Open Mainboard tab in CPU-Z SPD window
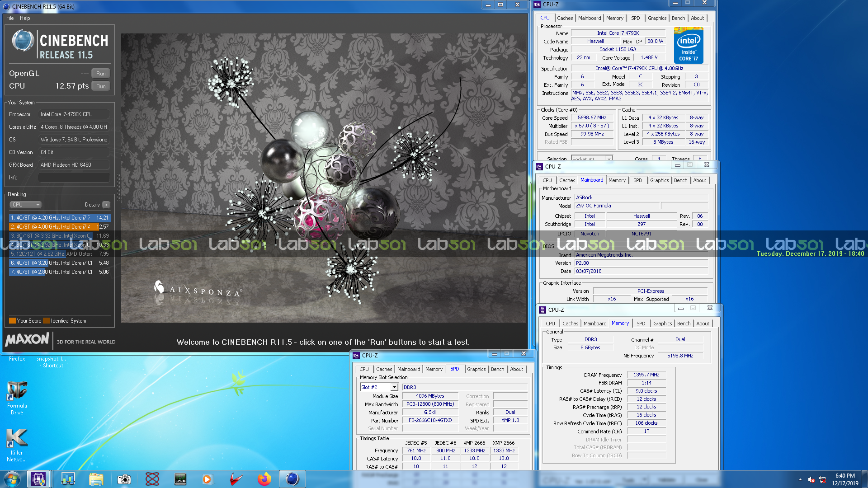 [x=409, y=369]
